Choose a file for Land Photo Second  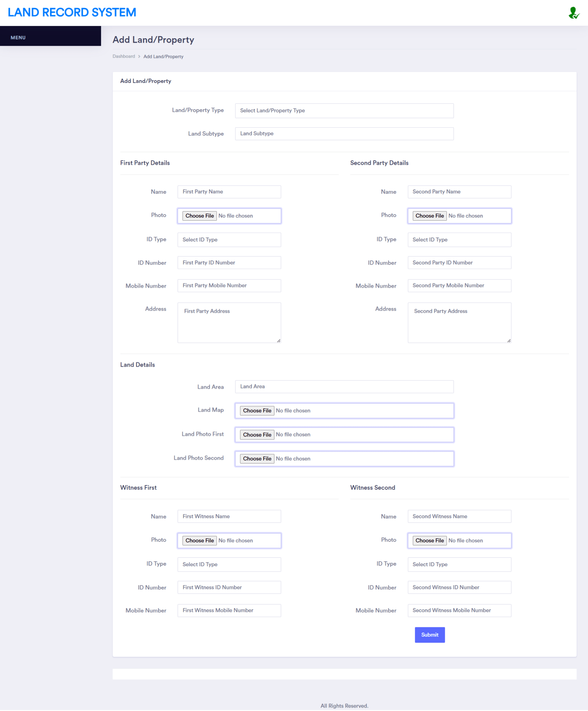[x=257, y=458]
